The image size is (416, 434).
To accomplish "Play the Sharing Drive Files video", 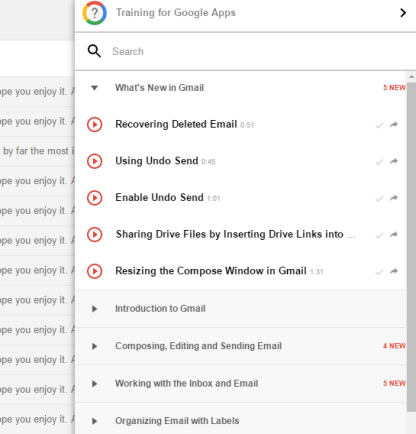I will pyautogui.click(x=95, y=235).
